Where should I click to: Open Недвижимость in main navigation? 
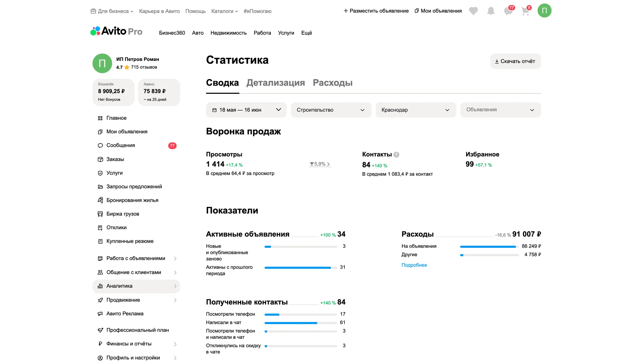(x=228, y=33)
